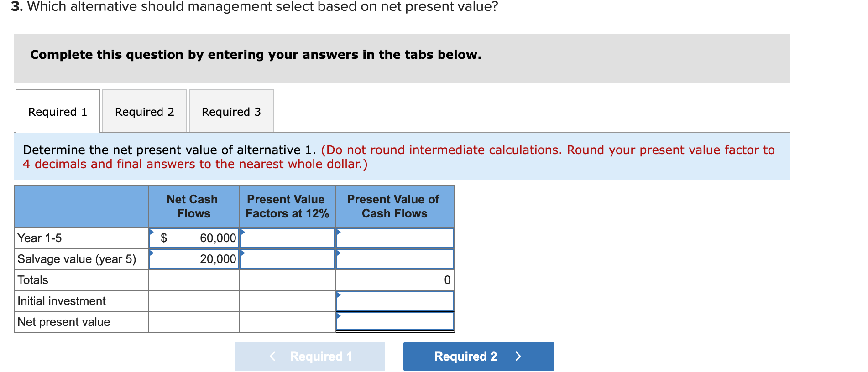
Task: Click the blue marker on the Net present value cell
Action: [339, 315]
